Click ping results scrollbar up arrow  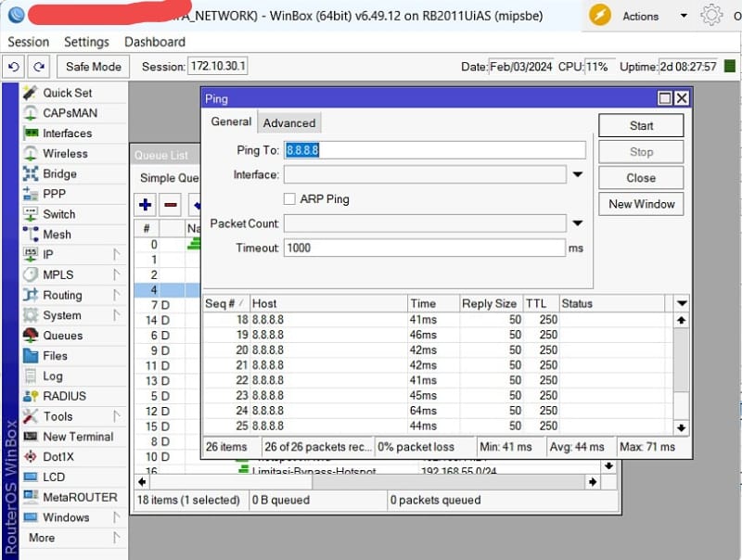coord(681,320)
